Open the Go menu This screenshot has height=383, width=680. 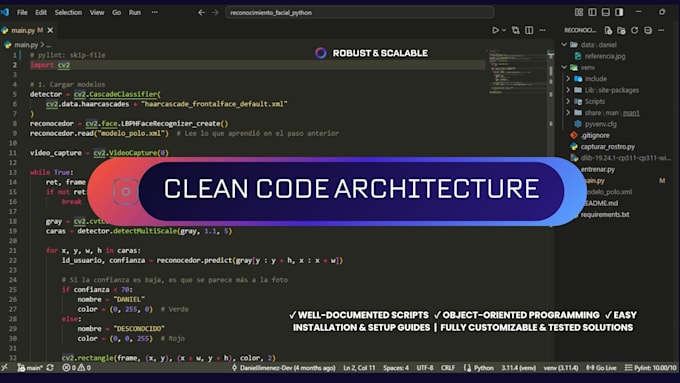point(117,12)
